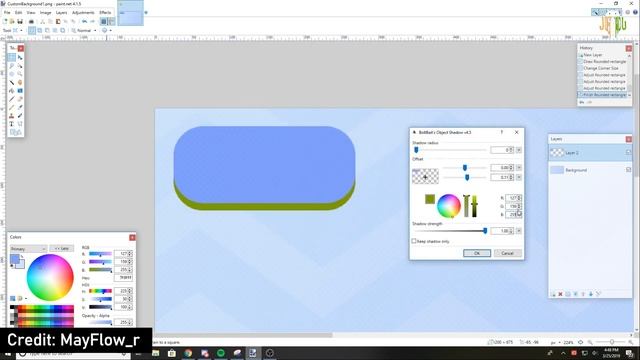Viewport: 640px width, 360px height.
Task: Click the Save icon in the toolbar
Action: 20,21
